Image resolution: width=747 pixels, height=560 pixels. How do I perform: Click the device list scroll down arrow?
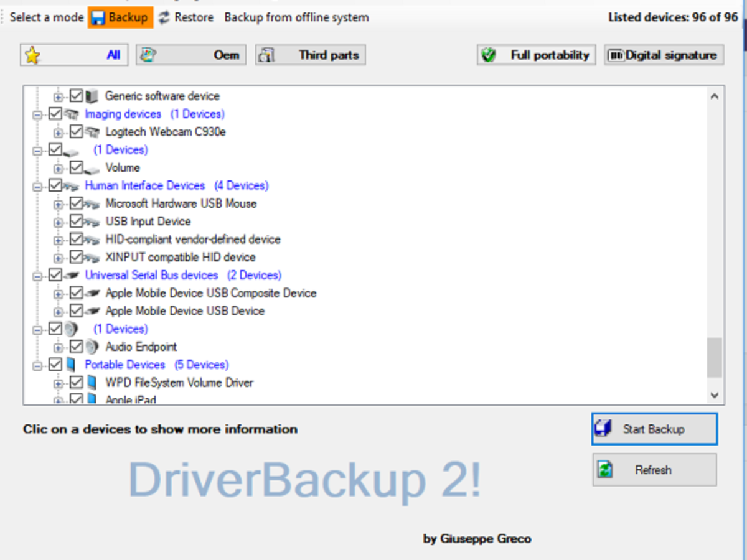pos(715,394)
